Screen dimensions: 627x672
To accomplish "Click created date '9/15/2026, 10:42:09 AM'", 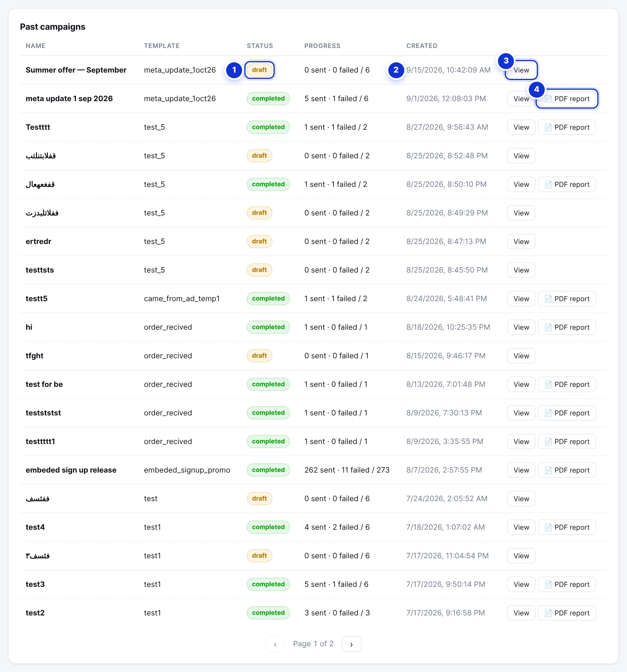I will (448, 70).
